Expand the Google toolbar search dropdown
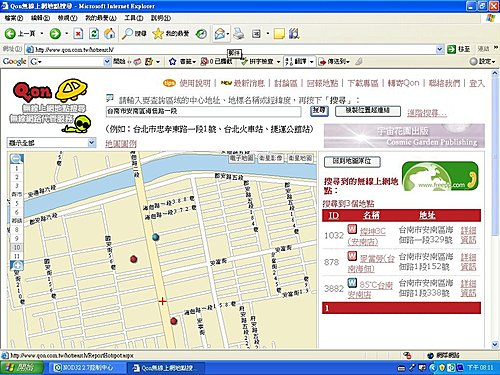 point(107,61)
